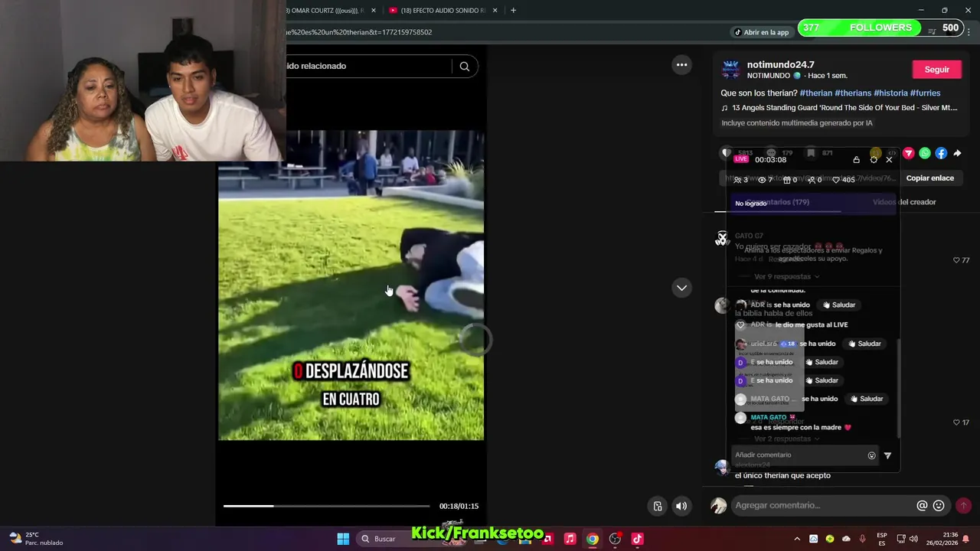The image size is (980, 551).
Task: Open the 13 Angels Standing Guard music link
Action: point(839,108)
